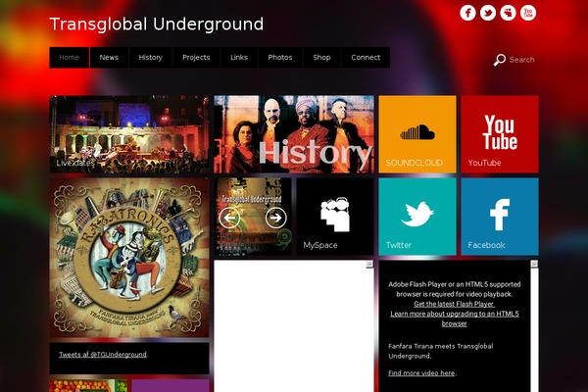The height and width of the screenshot is (392, 588).
Task: Click the search magnifier icon
Action: 499,60
